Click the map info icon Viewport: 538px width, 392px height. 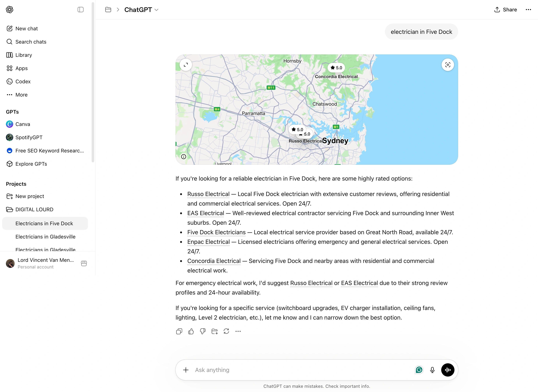[x=183, y=157]
